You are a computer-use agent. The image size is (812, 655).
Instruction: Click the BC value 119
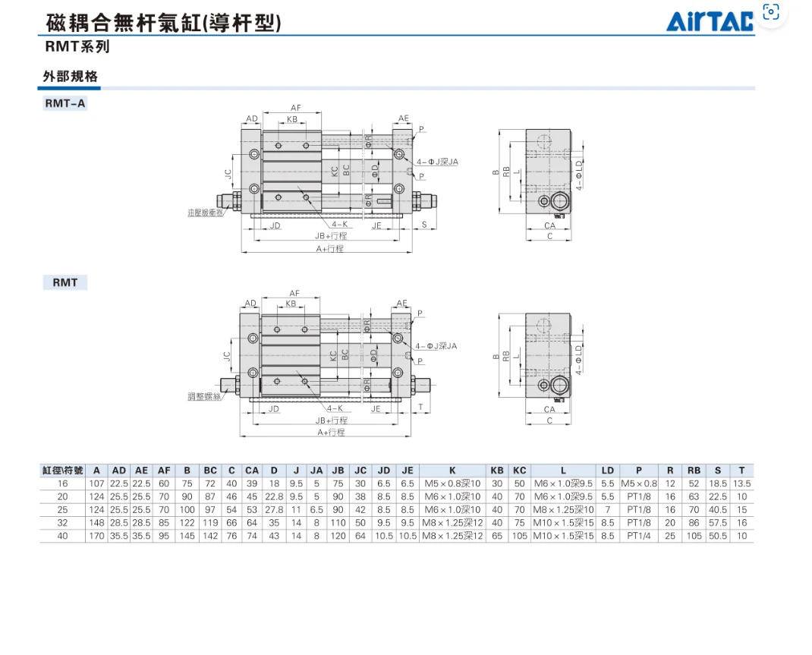tap(210, 523)
